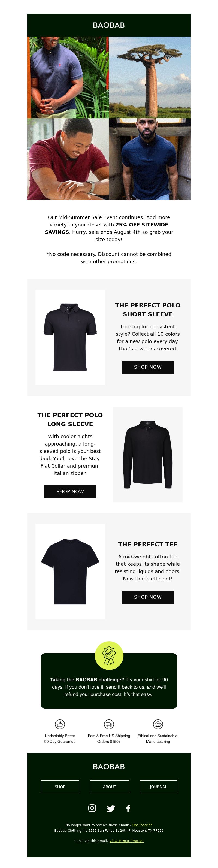Click the BAOBAB logo in the footer
The image size is (218, 868).
pyautogui.click(x=109, y=767)
